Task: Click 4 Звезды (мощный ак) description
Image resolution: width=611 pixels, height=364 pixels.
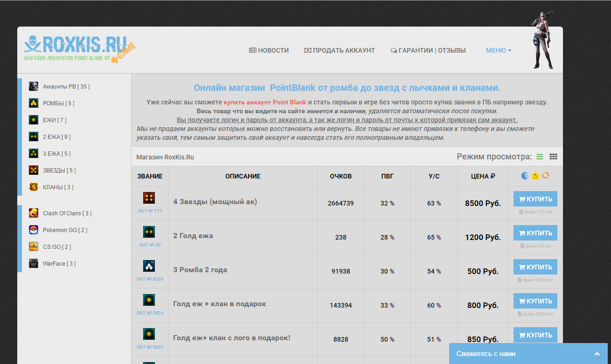Action: [x=215, y=202]
